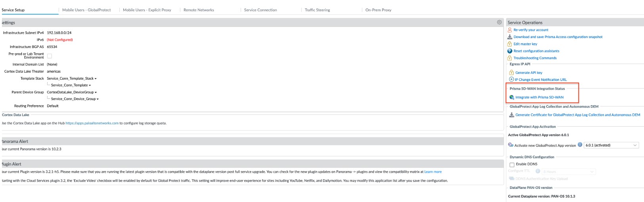Screen dimensions: 644x202
Task: Click the Active GlobalProtect App version 6.0.1 text
Action: [538, 135]
